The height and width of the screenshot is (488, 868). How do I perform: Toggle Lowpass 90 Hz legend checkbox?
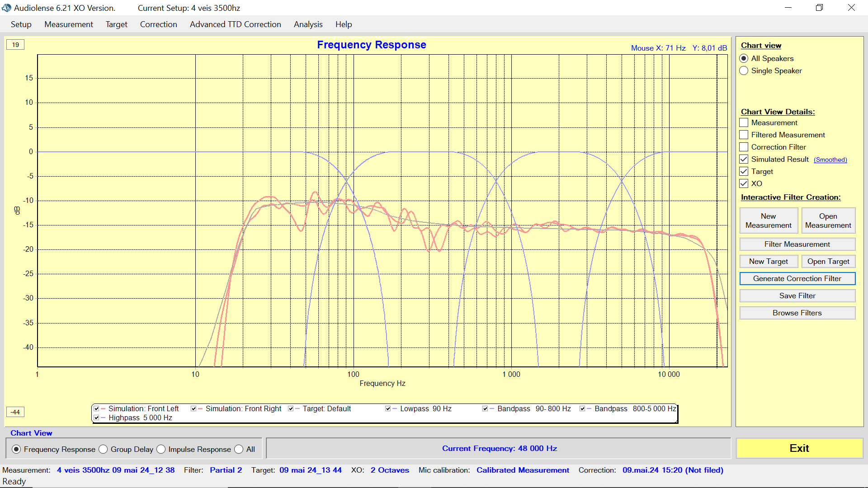coord(388,408)
